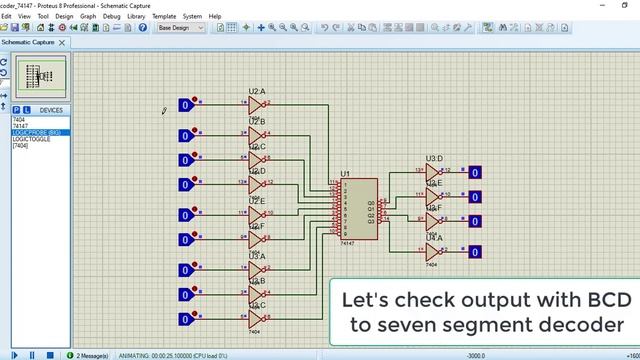This screenshot has height=360, width=640.
Task: Open the Library menu
Action: point(136,16)
